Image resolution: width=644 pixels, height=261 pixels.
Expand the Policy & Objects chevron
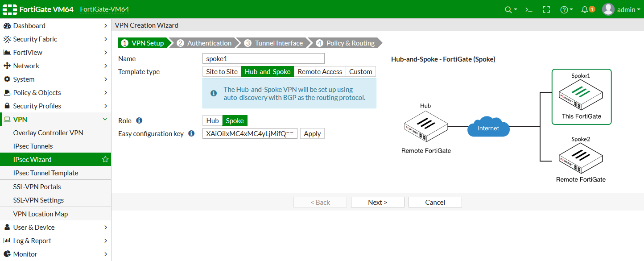click(106, 93)
